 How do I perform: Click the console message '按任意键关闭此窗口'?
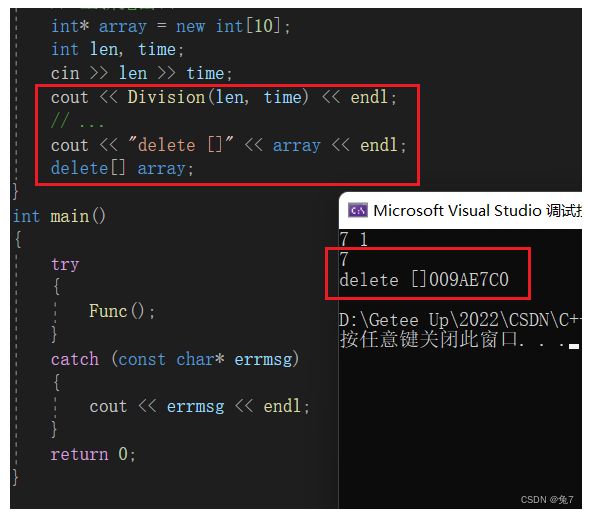428,339
